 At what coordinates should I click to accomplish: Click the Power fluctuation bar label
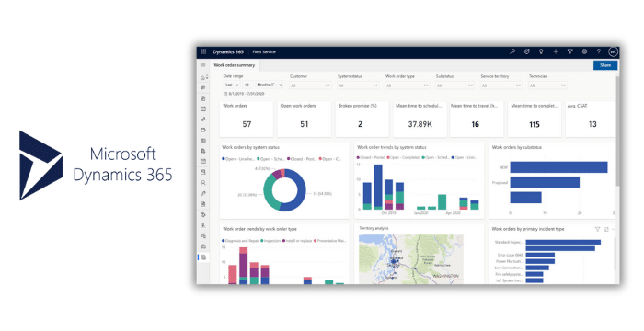pyautogui.click(x=510, y=261)
